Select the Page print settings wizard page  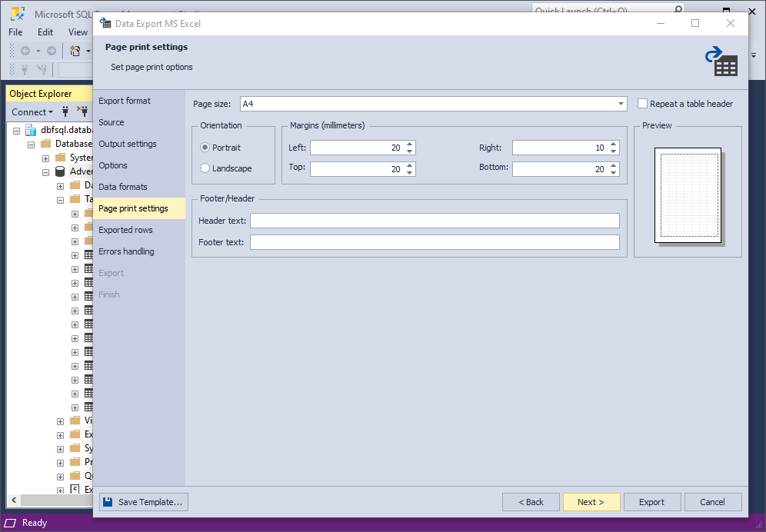[139, 208]
